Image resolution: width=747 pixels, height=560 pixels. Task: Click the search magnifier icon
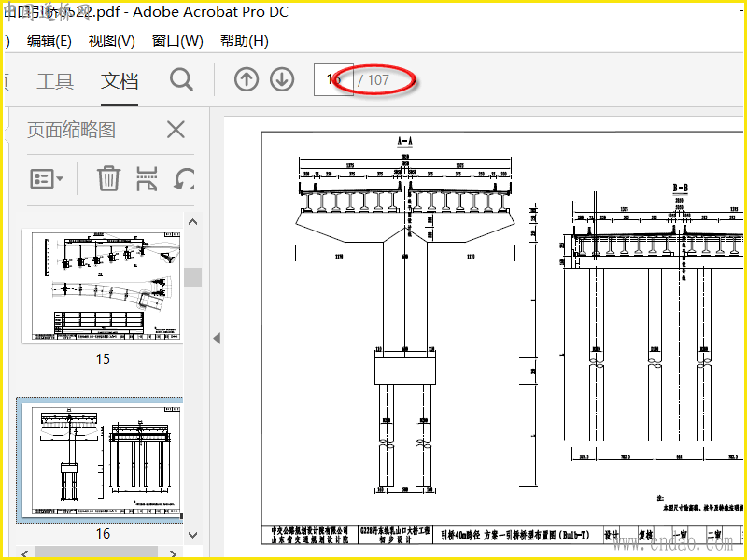[x=181, y=79]
